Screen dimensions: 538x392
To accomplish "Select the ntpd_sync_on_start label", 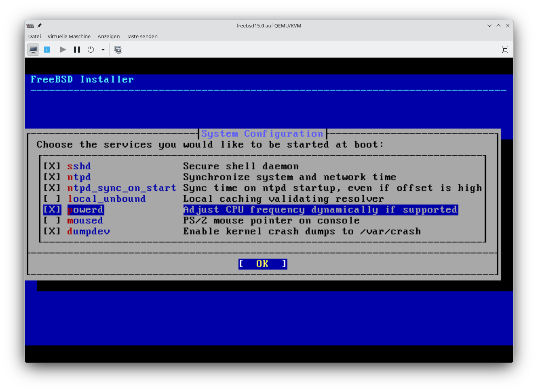I will tap(122, 188).
